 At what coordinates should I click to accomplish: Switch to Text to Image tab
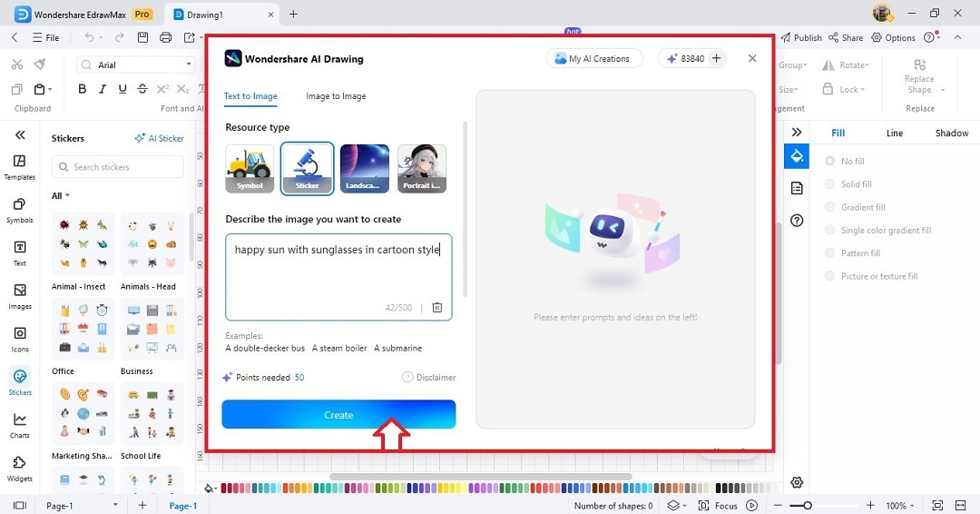[x=250, y=96]
